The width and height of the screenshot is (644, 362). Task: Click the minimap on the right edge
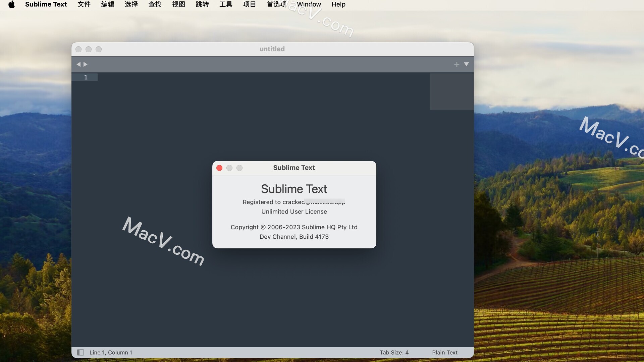(x=451, y=92)
